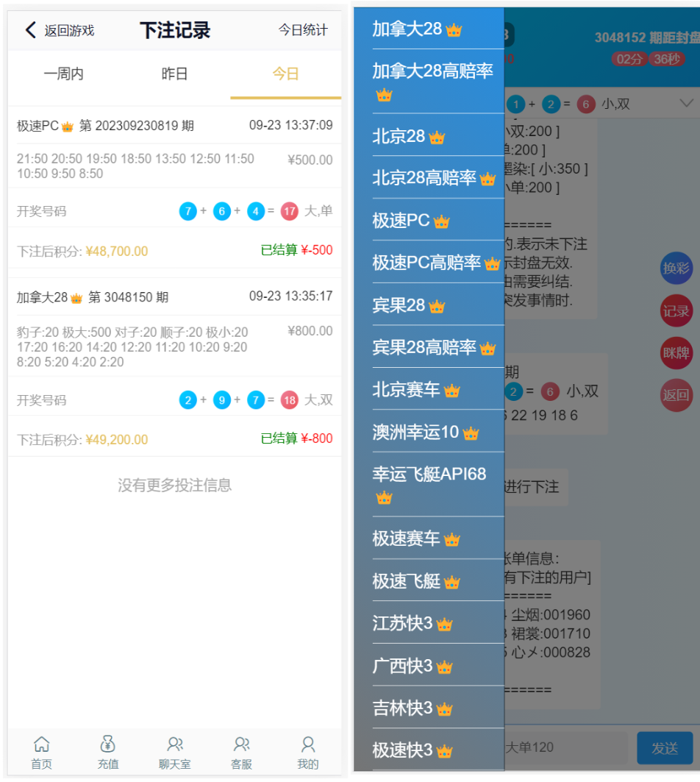Click the 记录 round floating button
This screenshot has width=700, height=782.
676,311
